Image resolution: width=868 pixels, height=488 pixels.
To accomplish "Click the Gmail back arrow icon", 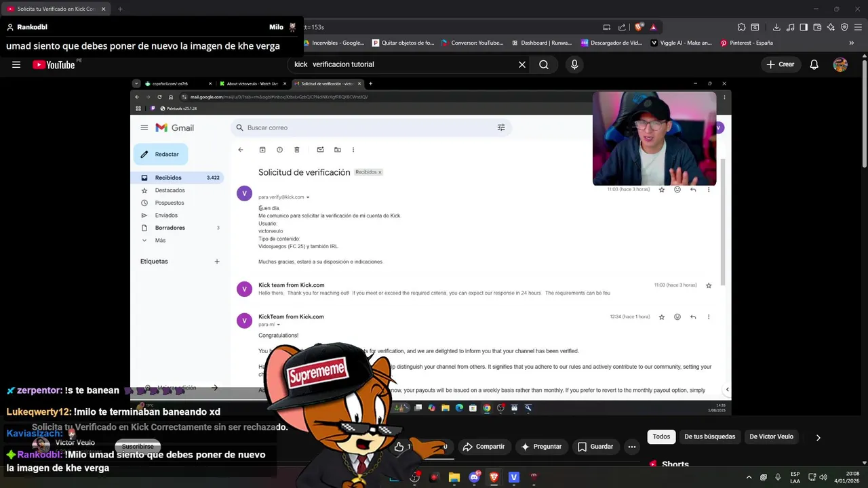I will click(240, 150).
